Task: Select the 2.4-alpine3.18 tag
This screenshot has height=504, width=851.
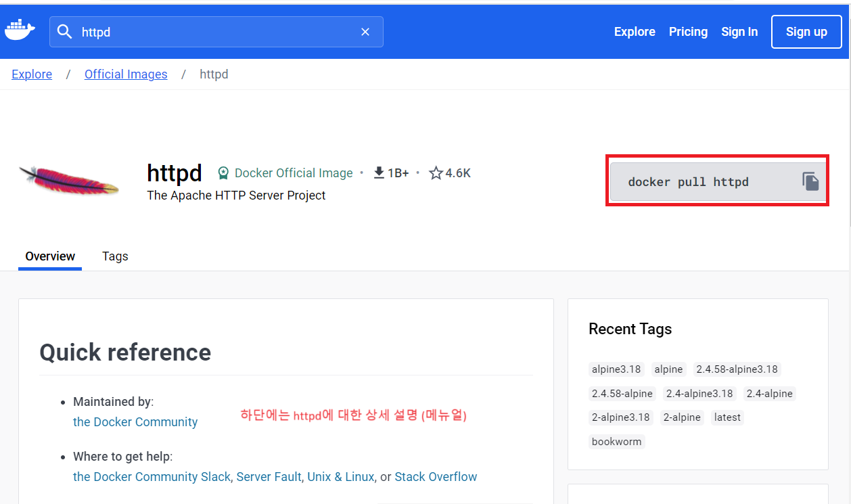Action: coord(699,394)
